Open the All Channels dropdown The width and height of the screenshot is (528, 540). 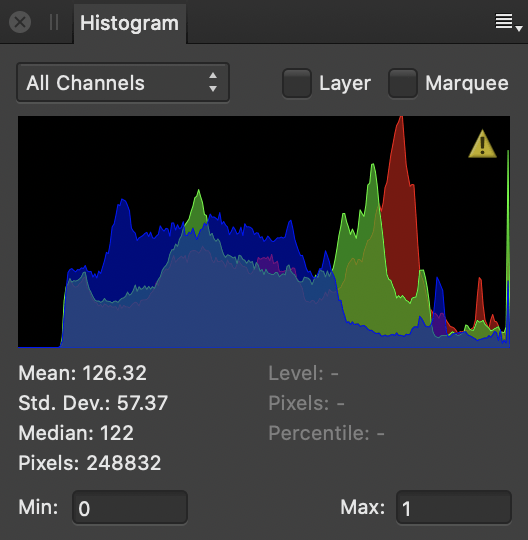(x=123, y=83)
